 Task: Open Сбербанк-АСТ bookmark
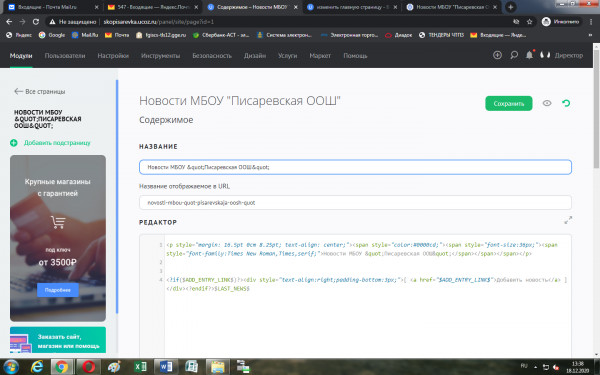221,35
